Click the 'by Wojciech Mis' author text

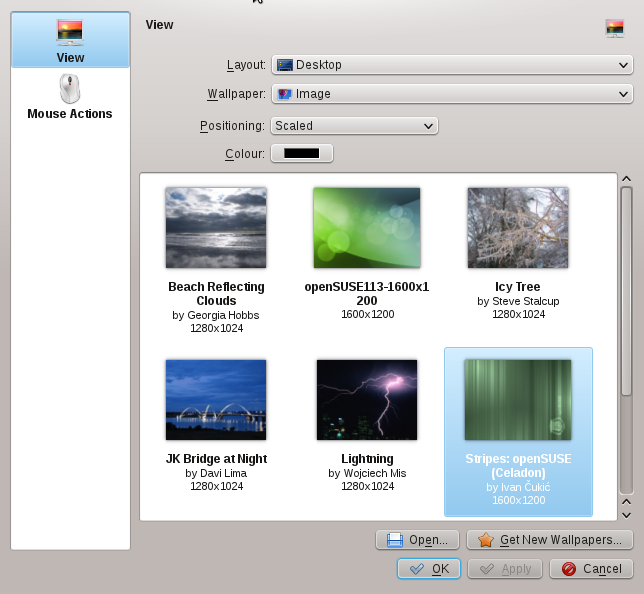tap(367, 474)
